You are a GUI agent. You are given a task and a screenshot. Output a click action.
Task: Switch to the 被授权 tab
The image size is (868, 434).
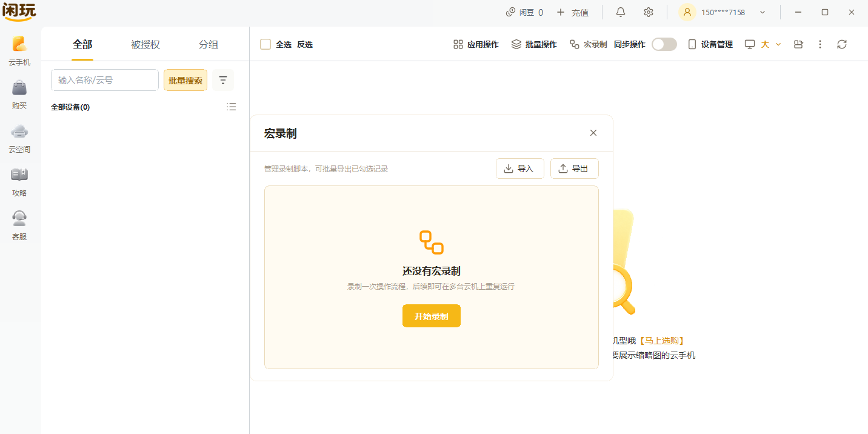(145, 44)
